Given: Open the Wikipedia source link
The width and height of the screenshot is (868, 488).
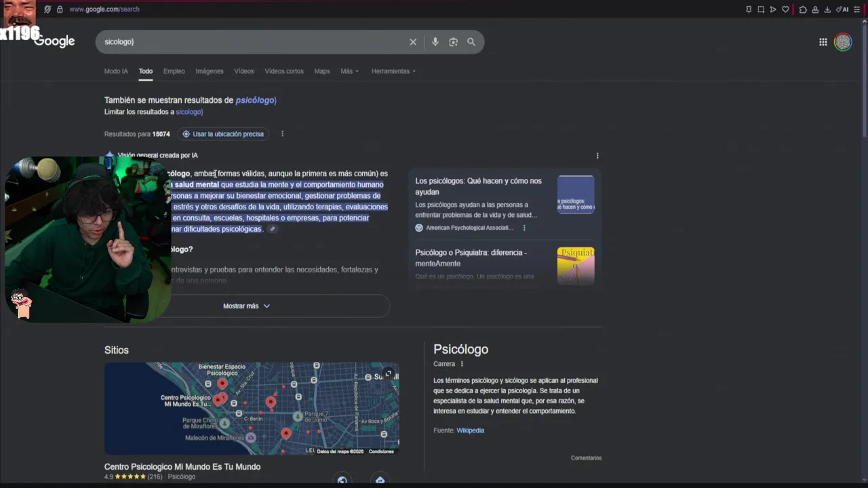Looking at the screenshot, I should point(470,430).
